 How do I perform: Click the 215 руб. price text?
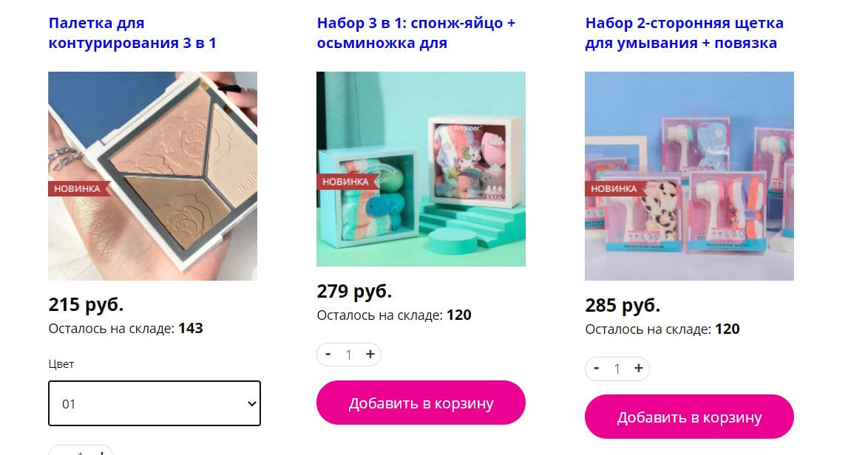(x=86, y=304)
